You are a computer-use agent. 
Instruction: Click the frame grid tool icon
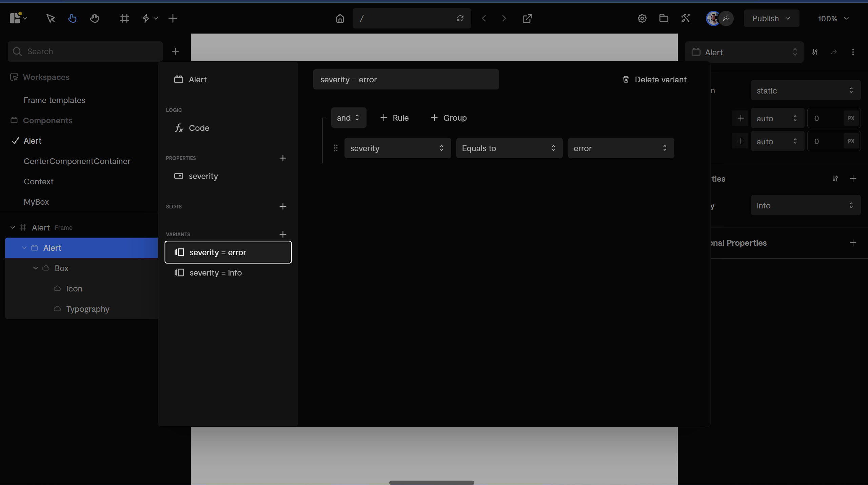pos(124,18)
